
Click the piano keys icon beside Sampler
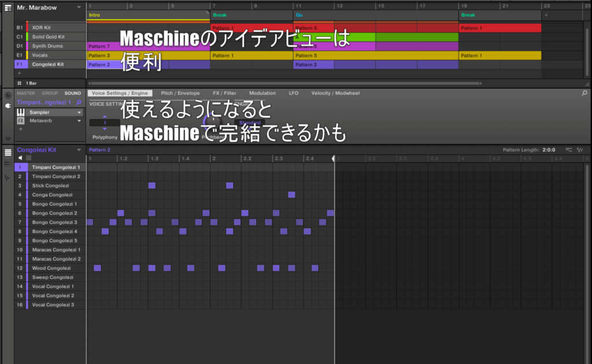(x=20, y=112)
